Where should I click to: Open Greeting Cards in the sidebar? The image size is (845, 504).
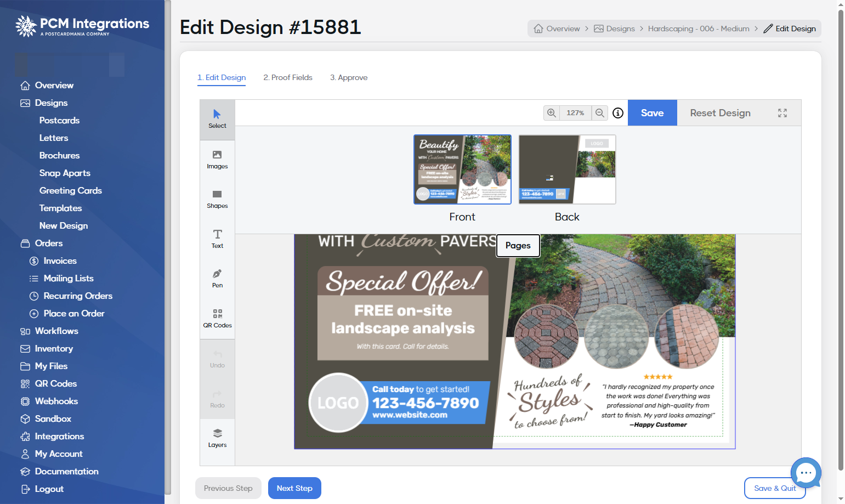point(70,191)
